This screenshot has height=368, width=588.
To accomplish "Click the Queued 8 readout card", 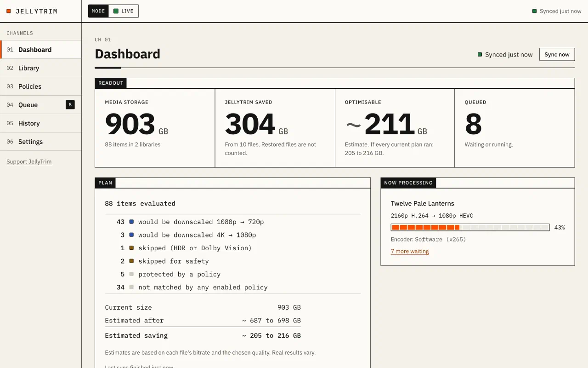I will 514,128.
